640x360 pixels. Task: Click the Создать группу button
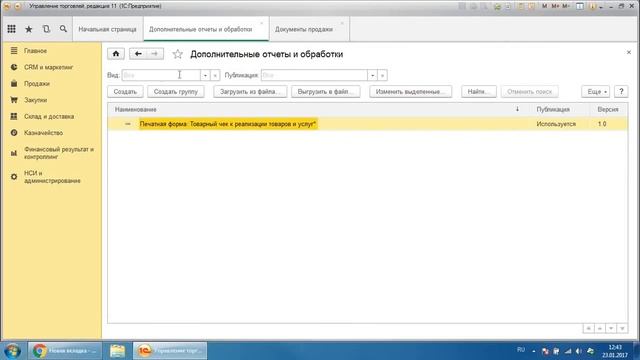pyautogui.click(x=176, y=91)
